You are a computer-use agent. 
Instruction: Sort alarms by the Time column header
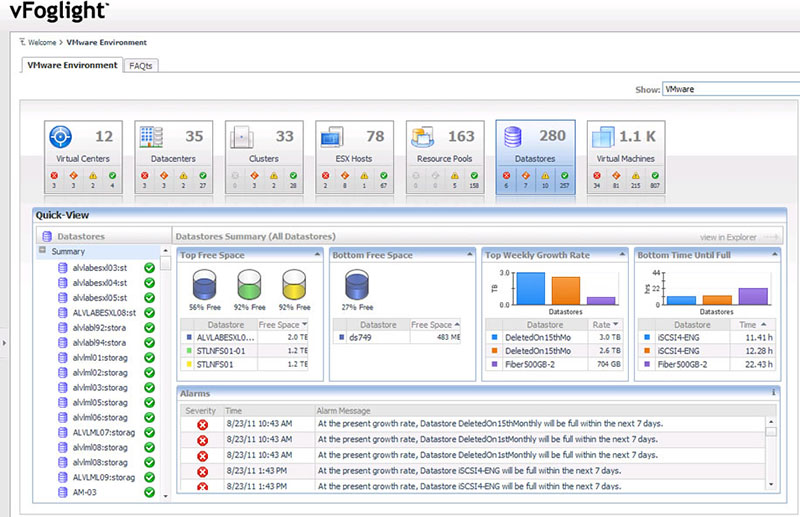[269, 411]
